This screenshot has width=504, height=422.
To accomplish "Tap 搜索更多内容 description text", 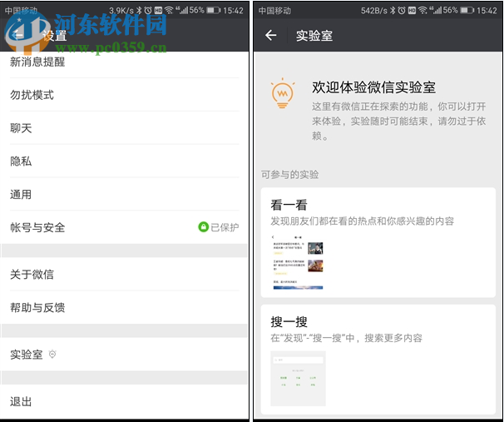I will [346, 338].
